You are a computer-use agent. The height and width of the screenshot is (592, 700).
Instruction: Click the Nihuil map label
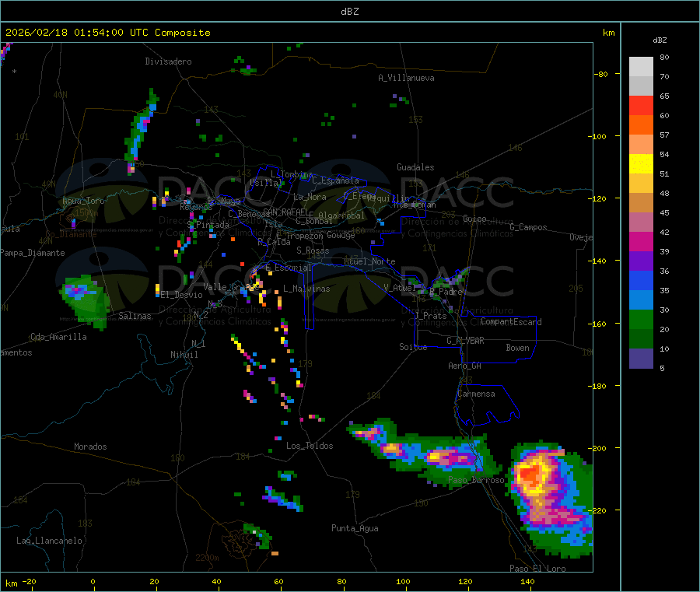pos(184,355)
